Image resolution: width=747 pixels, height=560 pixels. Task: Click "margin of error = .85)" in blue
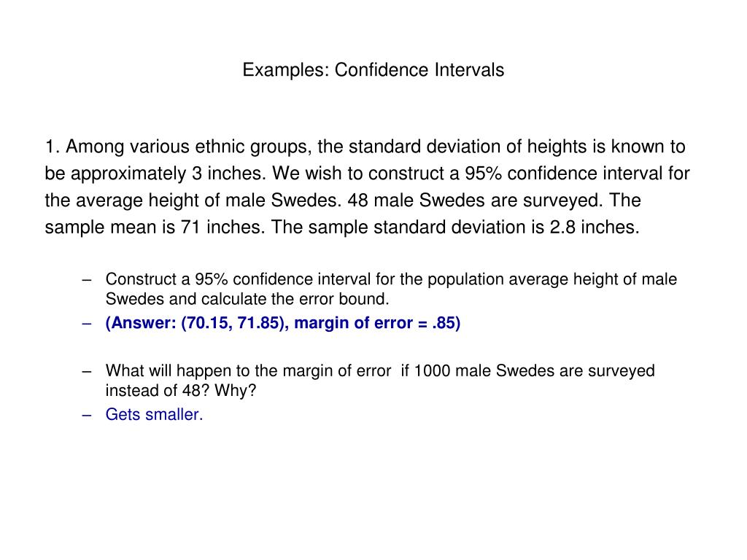click(x=377, y=323)
